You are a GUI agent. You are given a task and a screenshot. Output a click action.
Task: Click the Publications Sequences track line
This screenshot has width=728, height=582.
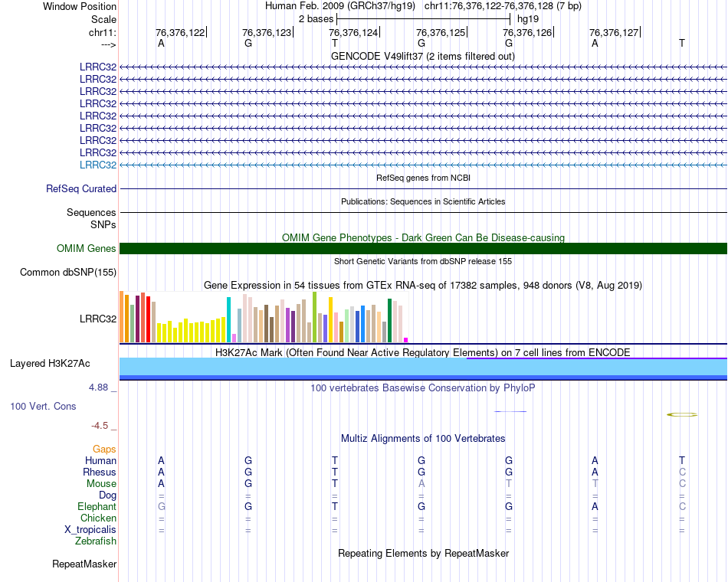(x=423, y=213)
